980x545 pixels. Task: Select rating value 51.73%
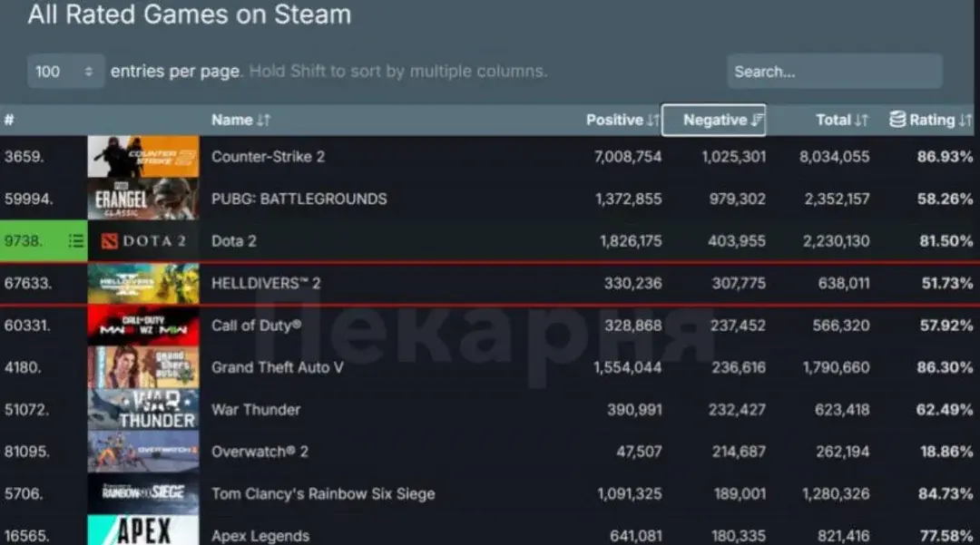947,284
